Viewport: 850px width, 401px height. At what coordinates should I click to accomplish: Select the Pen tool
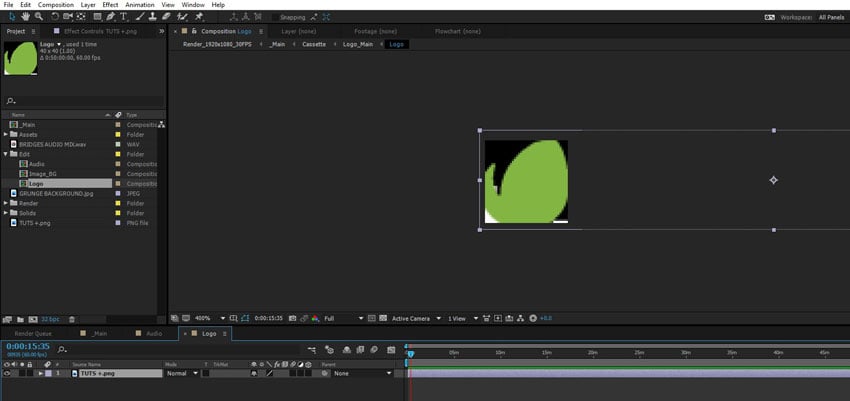pos(111,17)
